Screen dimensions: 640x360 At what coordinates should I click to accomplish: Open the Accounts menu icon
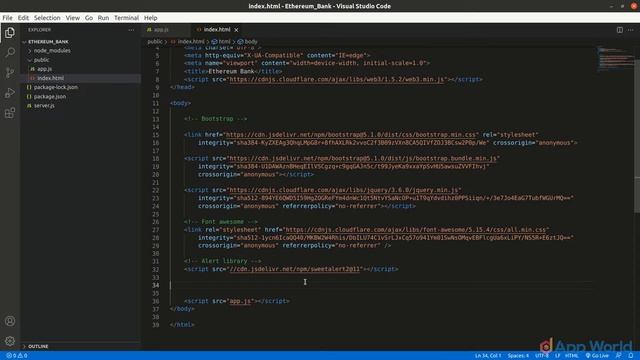tap(10, 321)
